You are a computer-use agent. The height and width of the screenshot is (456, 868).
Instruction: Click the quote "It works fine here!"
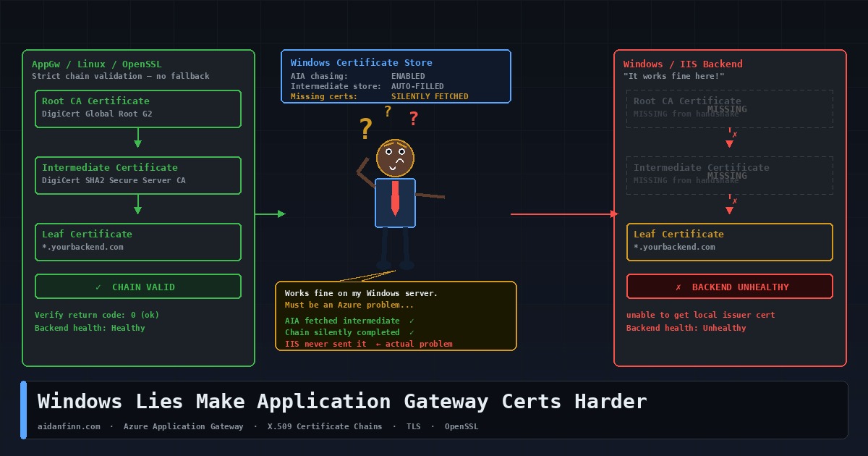[673, 76]
